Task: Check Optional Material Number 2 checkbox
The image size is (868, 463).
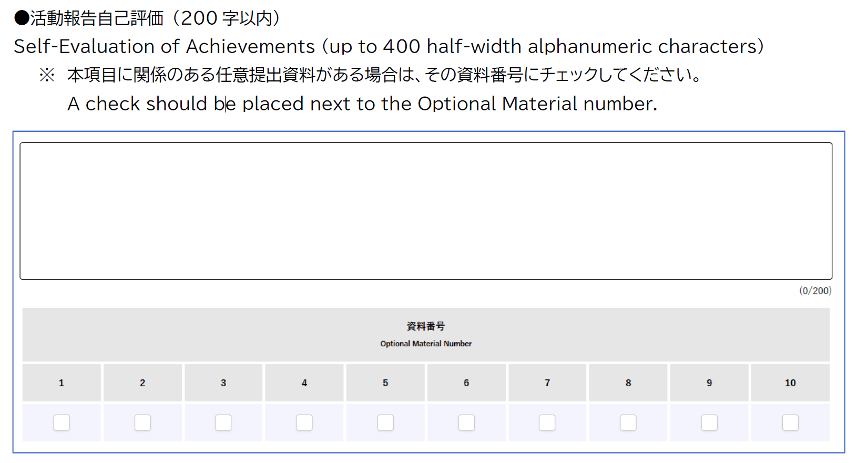Action: click(x=142, y=422)
